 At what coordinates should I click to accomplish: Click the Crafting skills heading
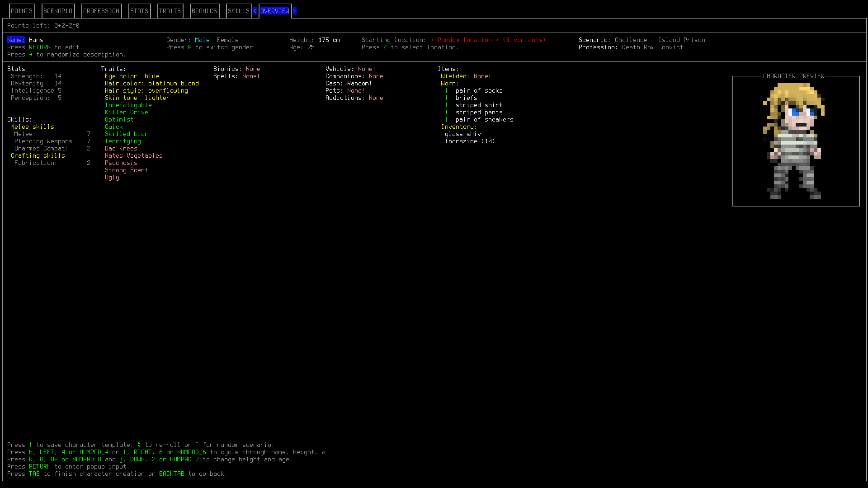38,155
